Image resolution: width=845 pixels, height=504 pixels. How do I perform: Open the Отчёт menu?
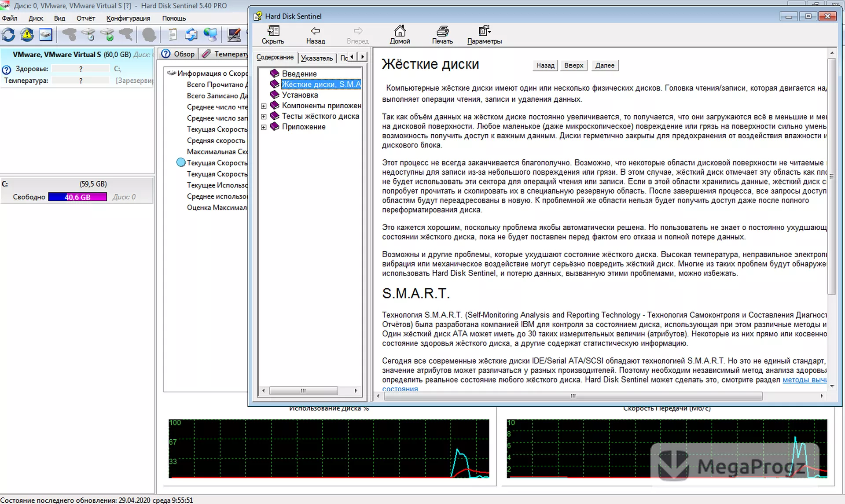[x=86, y=18]
